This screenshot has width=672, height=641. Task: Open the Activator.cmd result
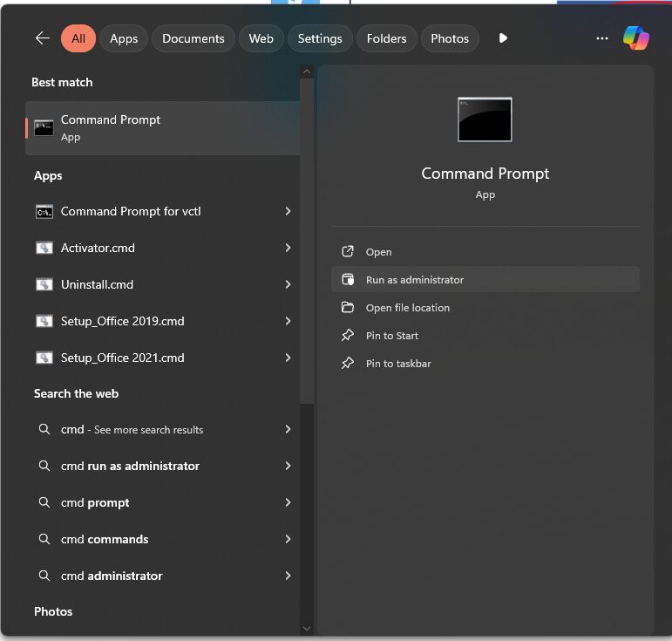pyautogui.click(x=162, y=248)
